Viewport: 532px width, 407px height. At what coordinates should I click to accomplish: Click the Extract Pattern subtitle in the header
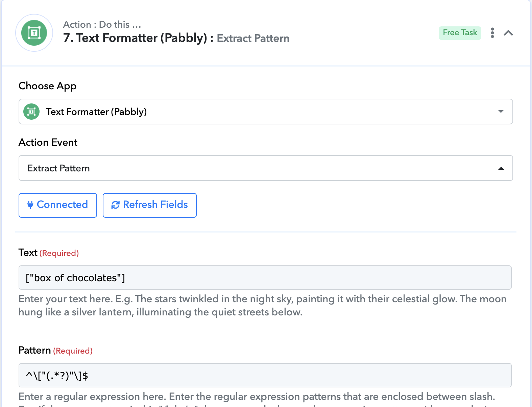pyautogui.click(x=253, y=39)
